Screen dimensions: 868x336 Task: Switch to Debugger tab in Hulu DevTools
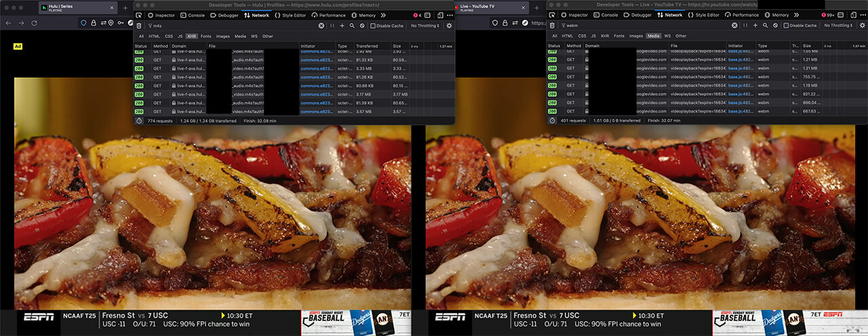point(224,15)
